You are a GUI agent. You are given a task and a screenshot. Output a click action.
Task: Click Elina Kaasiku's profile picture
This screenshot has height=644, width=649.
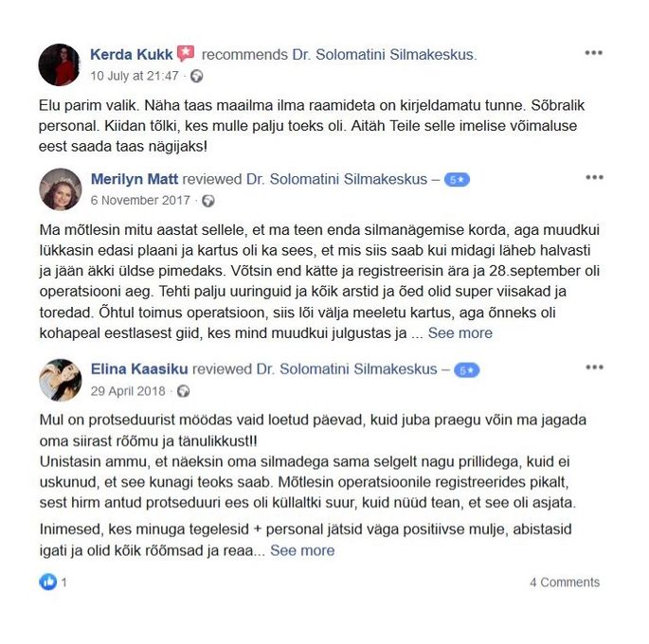pos(61,380)
